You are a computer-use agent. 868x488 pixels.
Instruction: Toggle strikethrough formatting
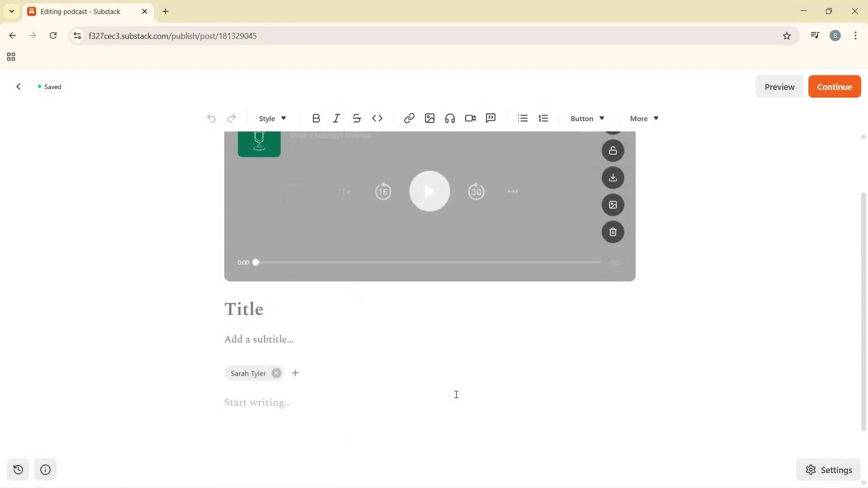pos(357,118)
